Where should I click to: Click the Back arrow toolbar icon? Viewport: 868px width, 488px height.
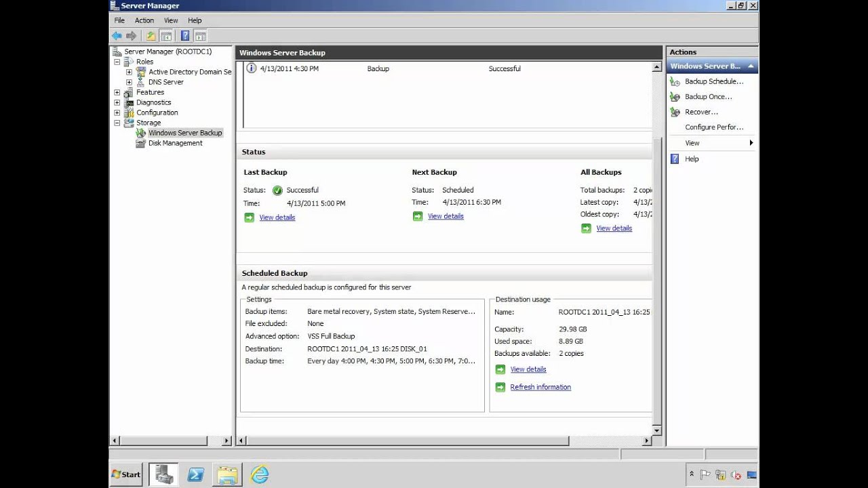coord(117,36)
